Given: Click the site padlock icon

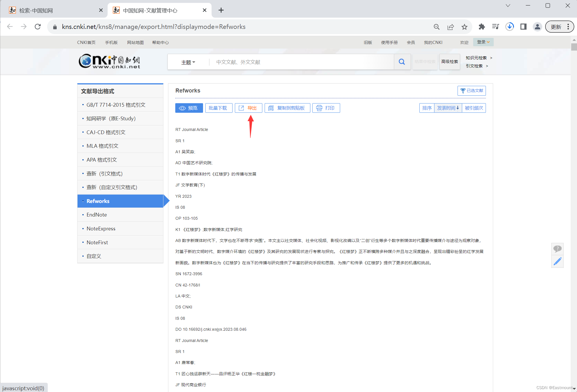Looking at the screenshot, I should (55, 27).
